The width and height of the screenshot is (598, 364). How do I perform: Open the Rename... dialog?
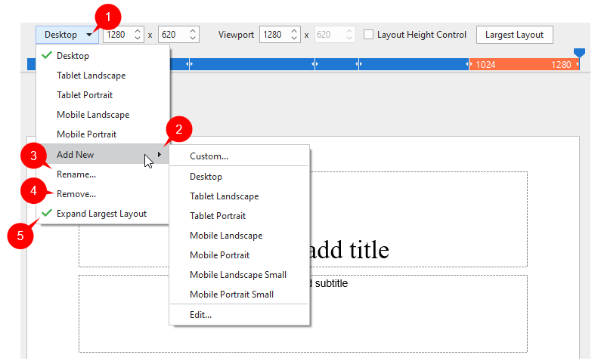tap(76, 174)
